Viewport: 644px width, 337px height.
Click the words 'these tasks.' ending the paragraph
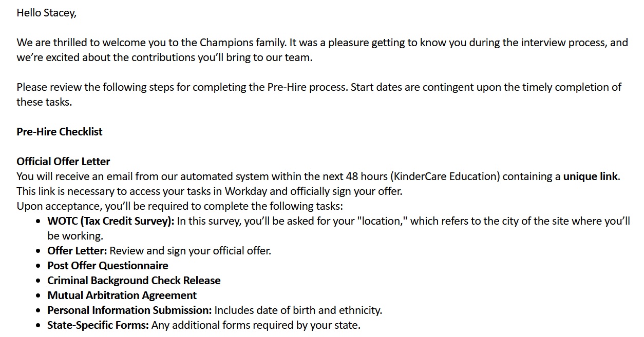coord(44,102)
